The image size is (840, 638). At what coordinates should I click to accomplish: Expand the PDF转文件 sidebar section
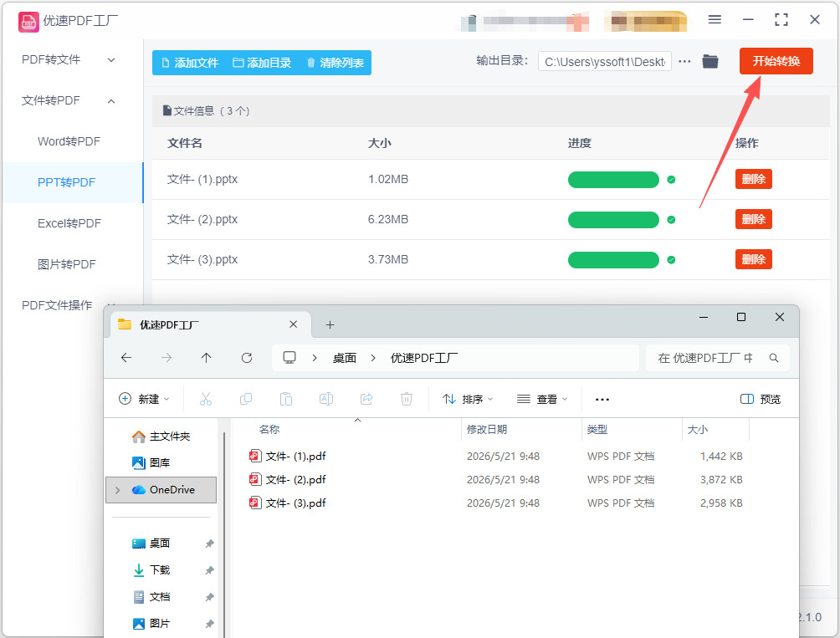click(69, 60)
